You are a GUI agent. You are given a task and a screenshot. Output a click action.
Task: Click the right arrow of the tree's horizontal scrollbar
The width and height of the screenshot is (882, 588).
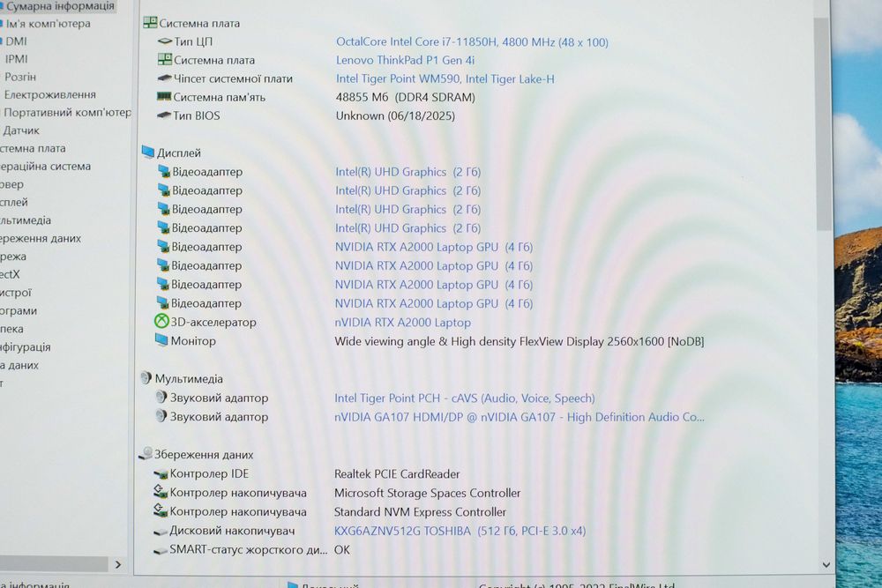(117, 564)
